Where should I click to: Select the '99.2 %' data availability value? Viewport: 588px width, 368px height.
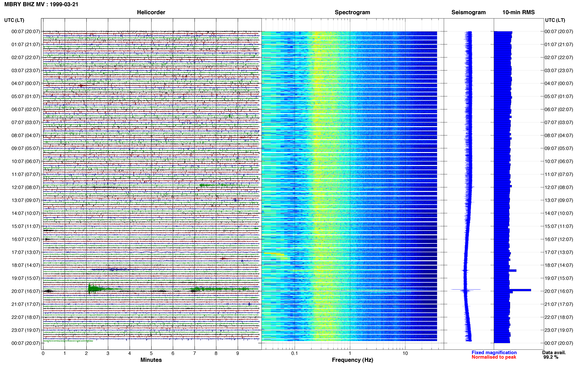551,357
